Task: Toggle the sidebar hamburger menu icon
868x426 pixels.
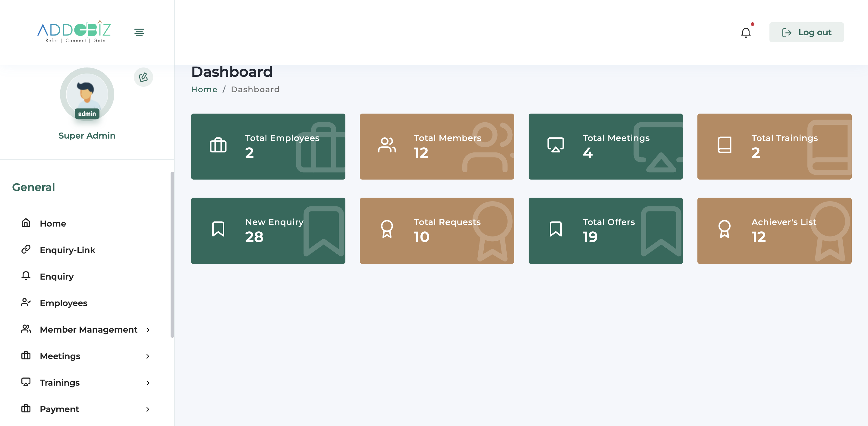Action: coord(139,32)
